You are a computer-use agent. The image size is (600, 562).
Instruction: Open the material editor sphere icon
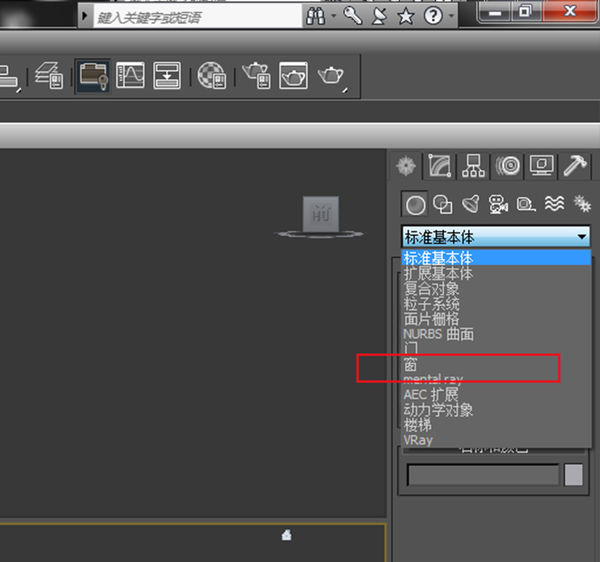212,75
